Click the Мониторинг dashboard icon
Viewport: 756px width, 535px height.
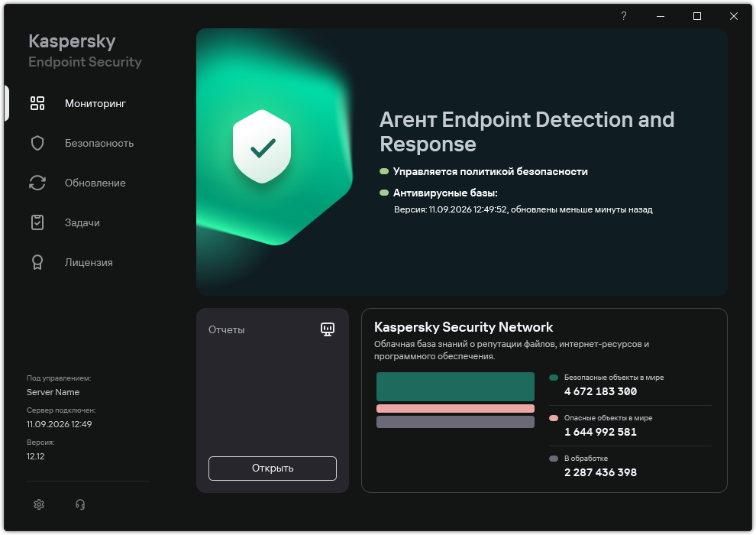click(x=37, y=103)
